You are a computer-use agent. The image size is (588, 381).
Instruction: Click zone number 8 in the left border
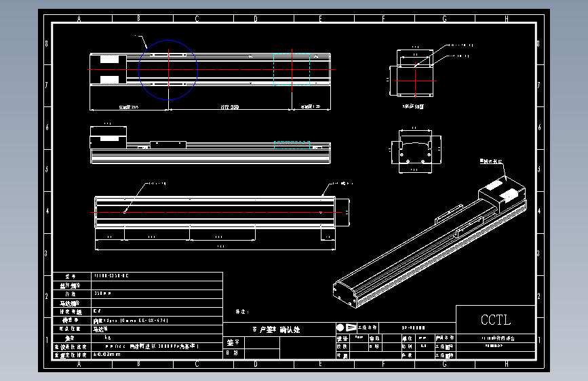coord(47,43)
